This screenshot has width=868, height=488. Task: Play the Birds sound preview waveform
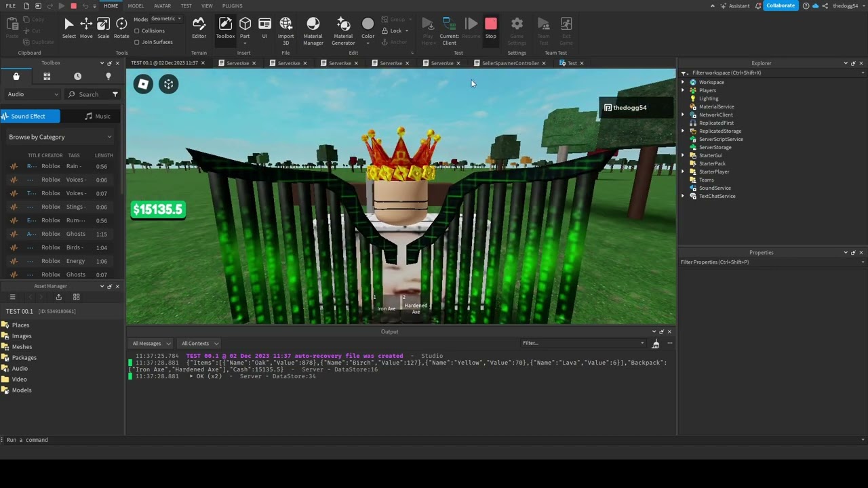coord(14,247)
